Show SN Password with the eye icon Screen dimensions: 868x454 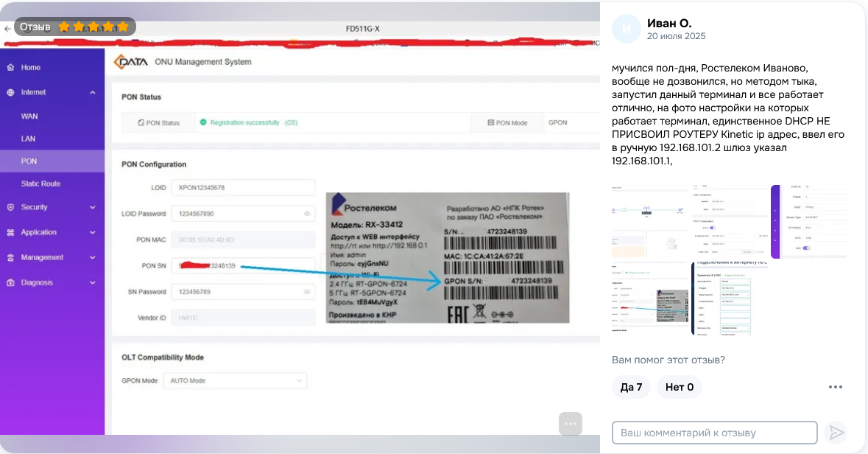click(307, 292)
